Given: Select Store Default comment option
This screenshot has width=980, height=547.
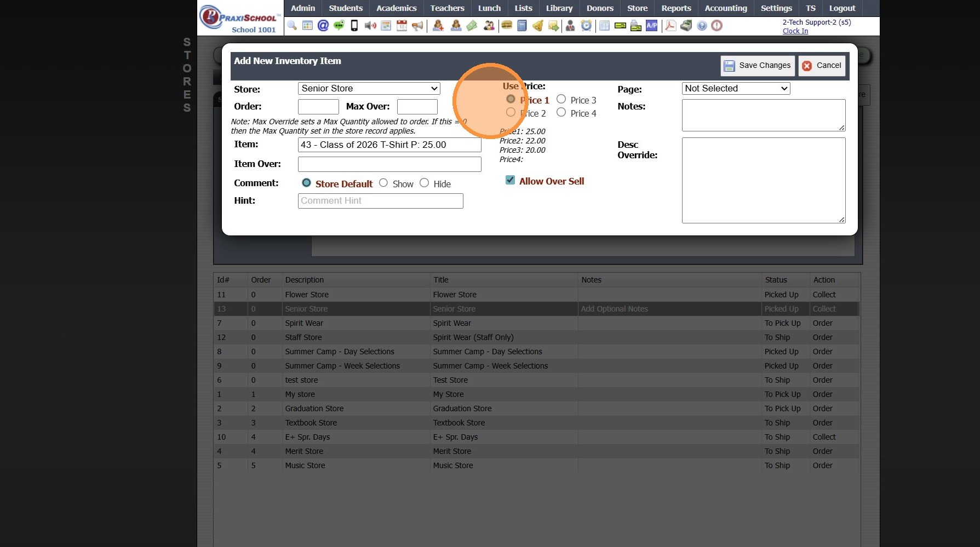Looking at the screenshot, I should point(306,183).
